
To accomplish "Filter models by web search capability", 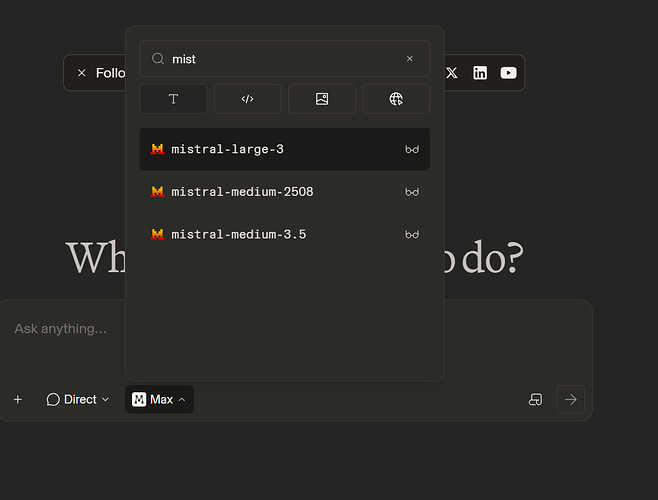I will [x=396, y=99].
